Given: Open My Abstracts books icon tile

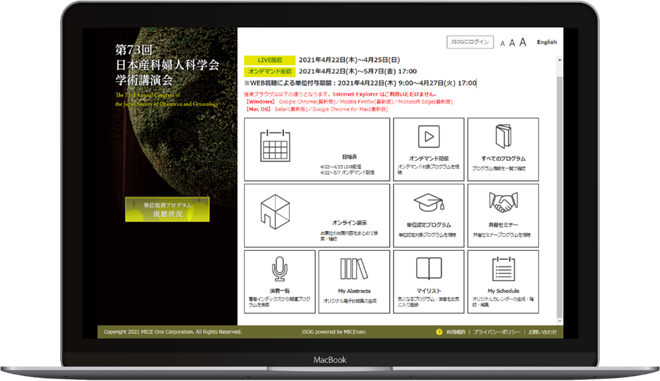Looking at the screenshot, I should coord(354,282).
